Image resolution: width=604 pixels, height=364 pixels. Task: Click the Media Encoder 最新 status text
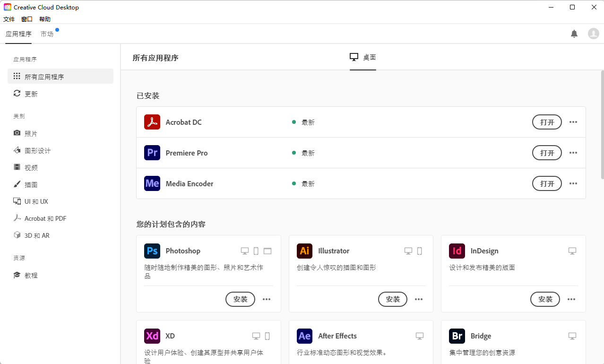pyautogui.click(x=308, y=184)
